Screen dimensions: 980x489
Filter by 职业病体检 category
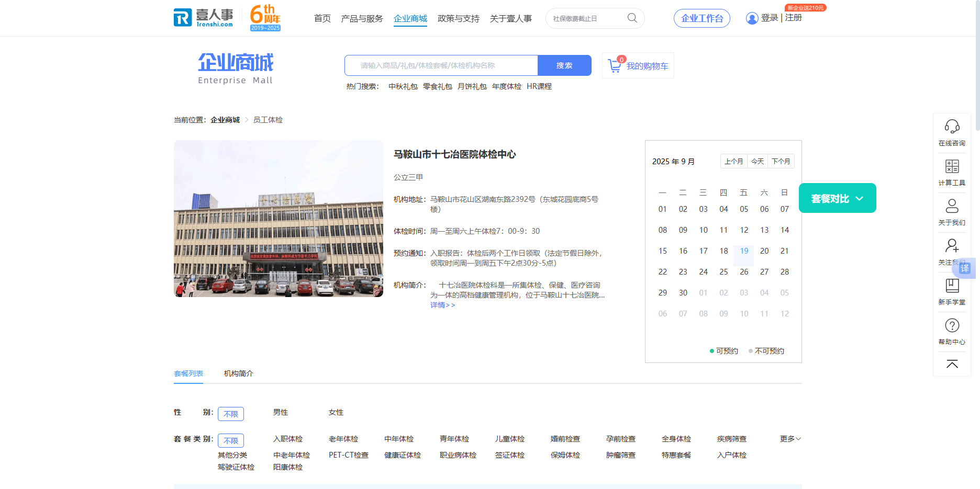(x=458, y=455)
